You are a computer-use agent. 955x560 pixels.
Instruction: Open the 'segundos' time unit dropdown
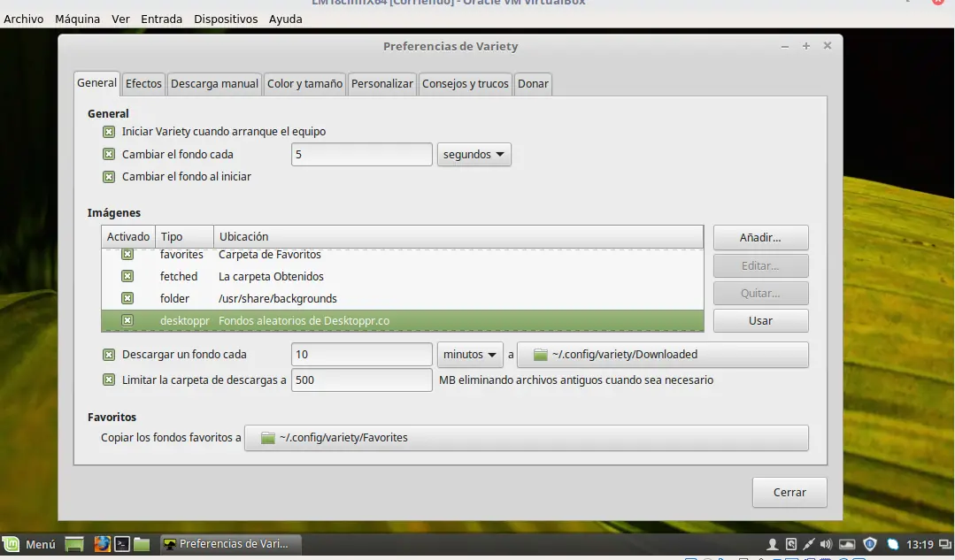point(474,155)
